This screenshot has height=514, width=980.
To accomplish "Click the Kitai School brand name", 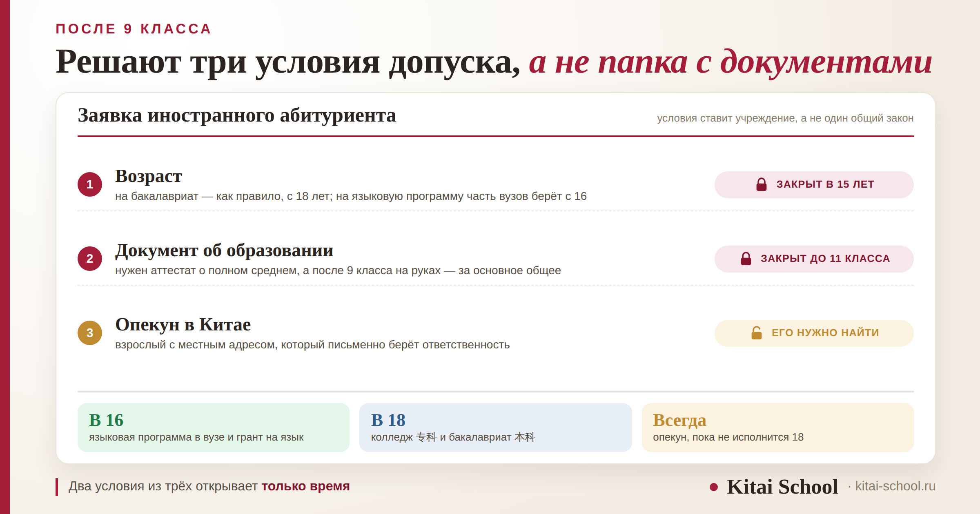I will click(x=782, y=487).
